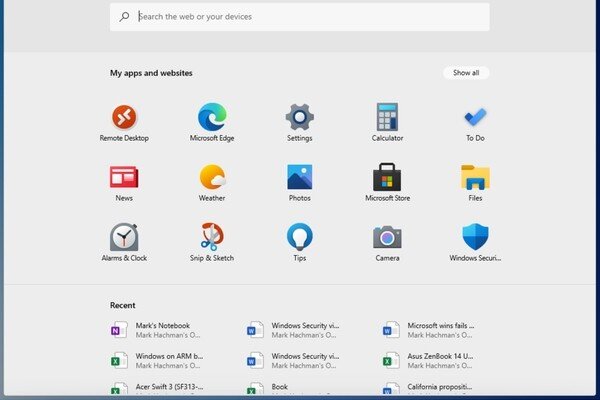600x400 pixels.
Task: Open Snip & Sketch
Action: [x=212, y=243]
